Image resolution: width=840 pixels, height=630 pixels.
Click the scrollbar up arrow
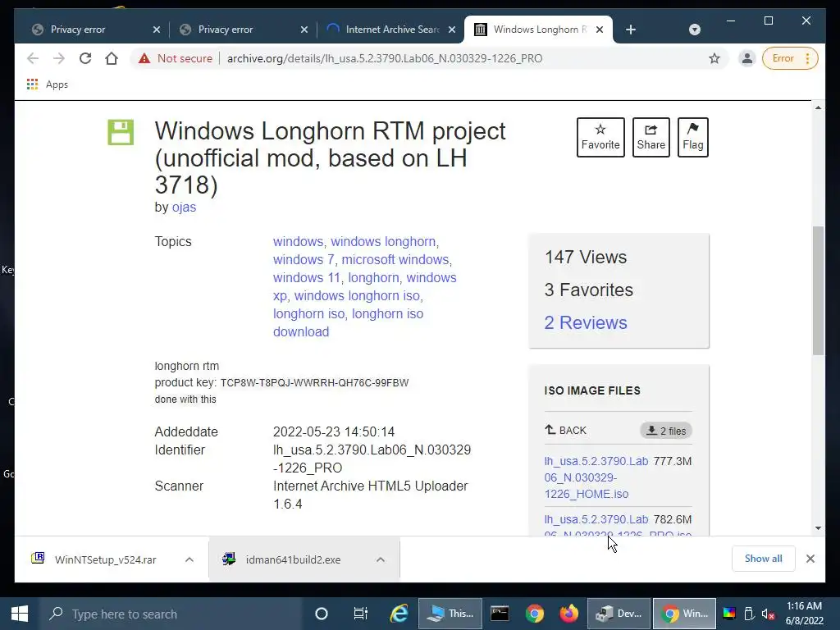click(x=818, y=107)
